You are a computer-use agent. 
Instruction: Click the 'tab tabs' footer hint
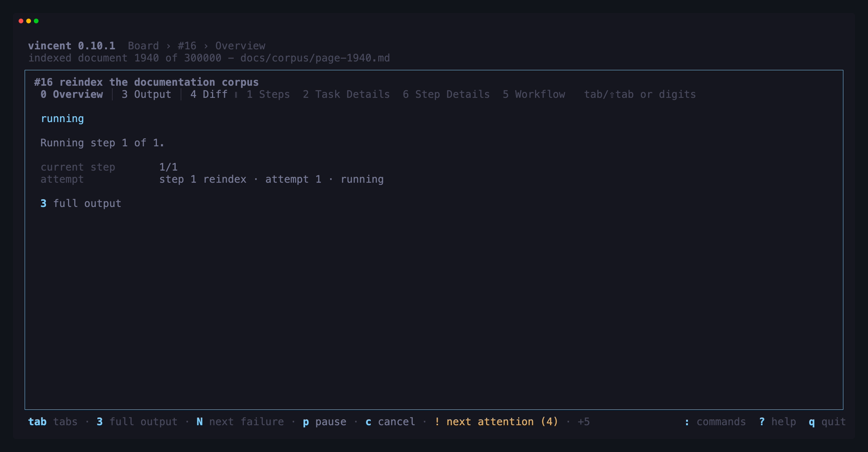tap(53, 422)
